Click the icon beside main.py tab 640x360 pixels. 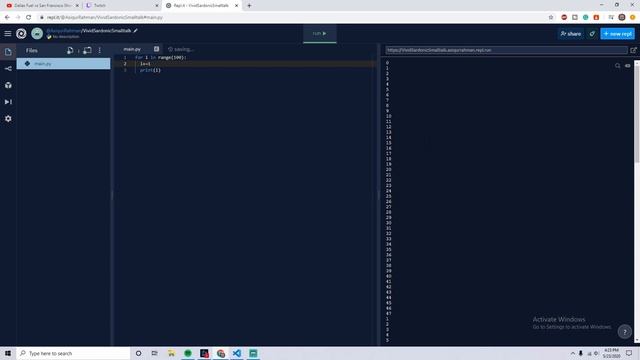coord(156,49)
